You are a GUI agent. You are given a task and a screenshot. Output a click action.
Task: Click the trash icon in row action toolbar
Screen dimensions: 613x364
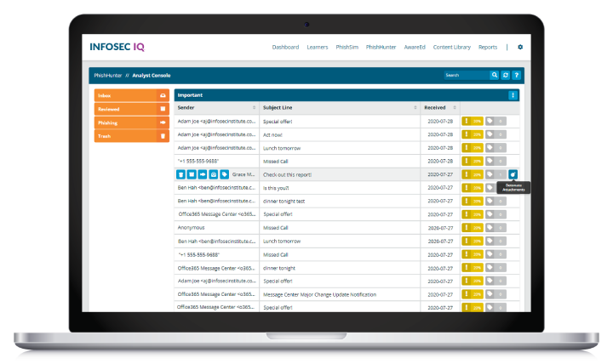tap(180, 174)
